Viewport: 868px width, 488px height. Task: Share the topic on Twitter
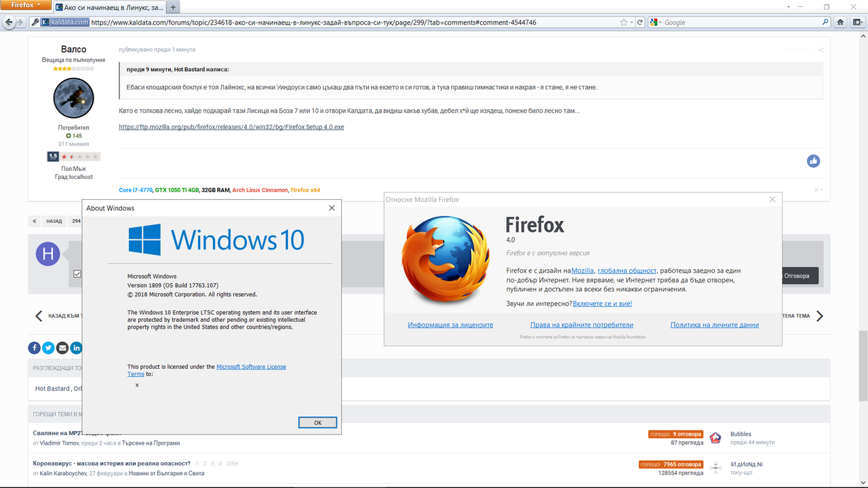48,348
